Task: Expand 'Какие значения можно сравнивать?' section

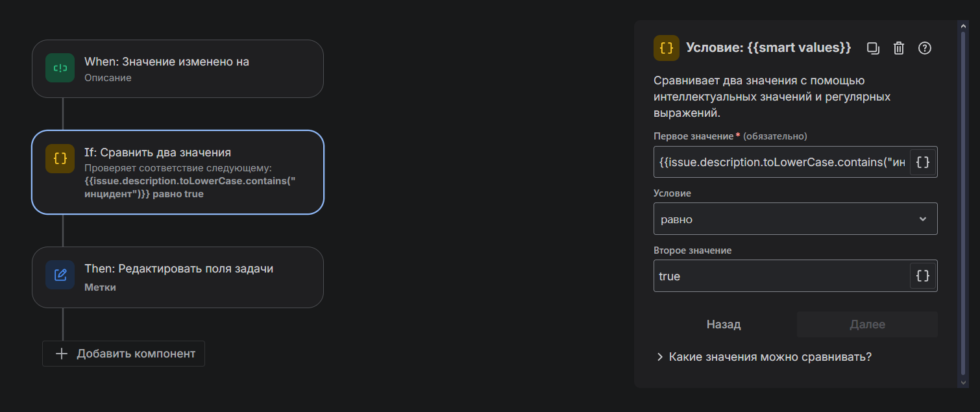Action: [763, 357]
